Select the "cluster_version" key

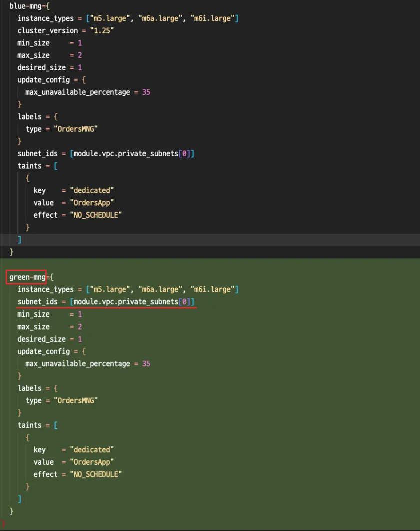pos(48,31)
